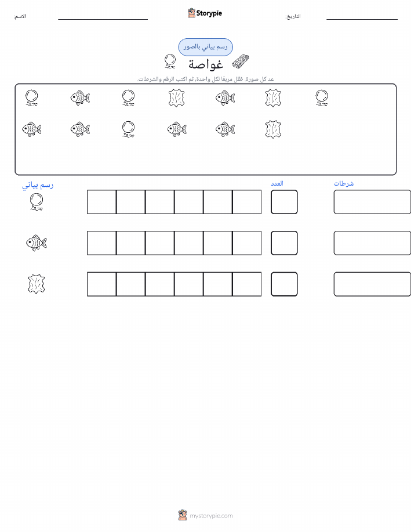The image size is (411, 532).
Task: Click the bubble icon labeling graph row
Action: pyautogui.click(x=37, y=202)
